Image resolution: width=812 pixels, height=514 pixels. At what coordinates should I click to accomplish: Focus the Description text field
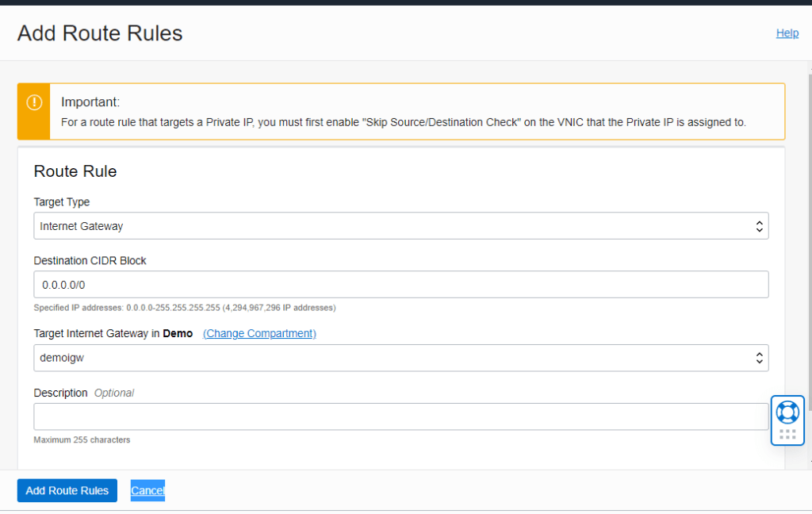(x=400, y=416)
